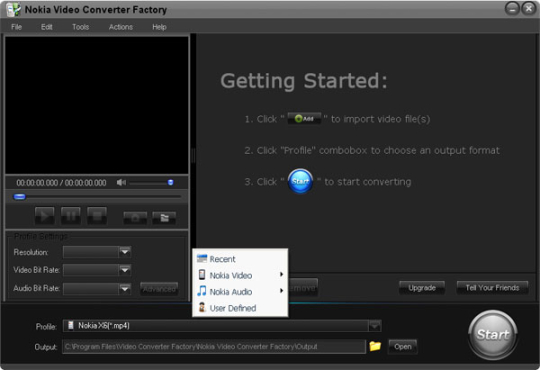Click the stop button under the preview

click(x=97, y=216)
